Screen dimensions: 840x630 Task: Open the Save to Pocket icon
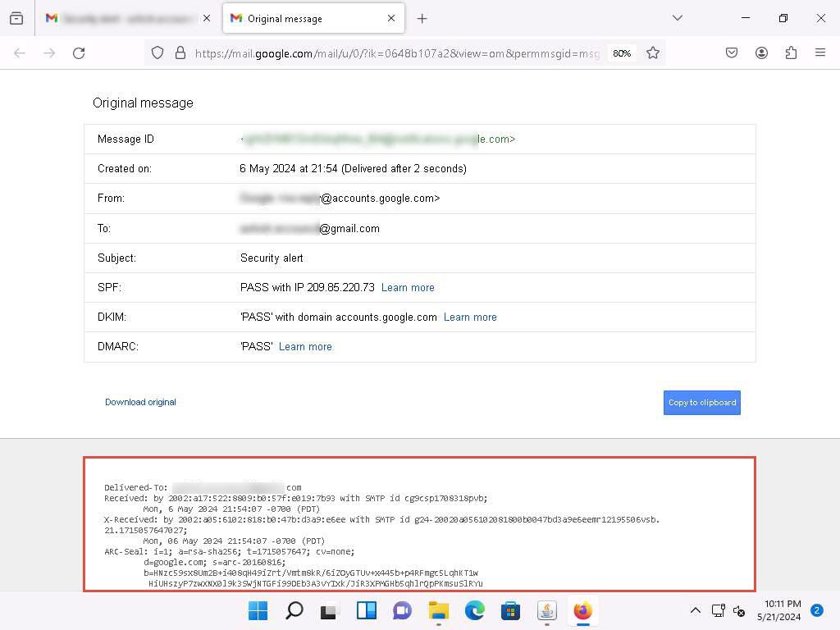pyautogui.click(x=732, y=52)
